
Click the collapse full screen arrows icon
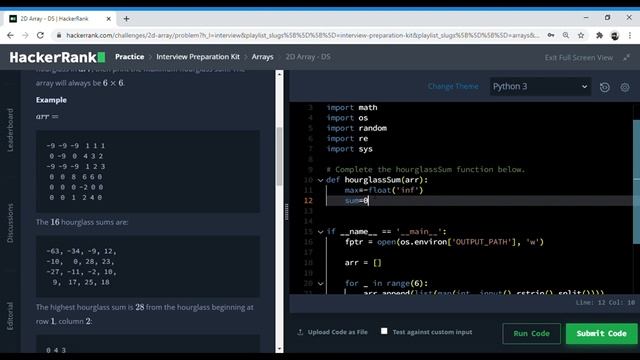point(627,58)
